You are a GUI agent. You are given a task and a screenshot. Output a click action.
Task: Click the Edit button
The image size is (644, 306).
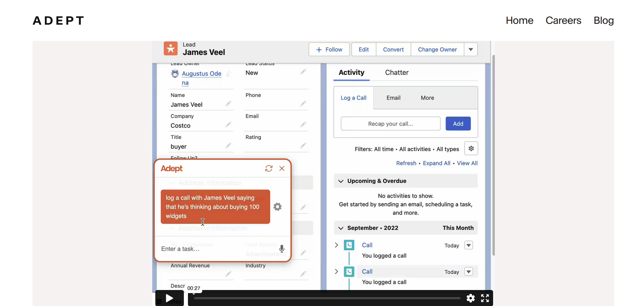click(364, 49)
